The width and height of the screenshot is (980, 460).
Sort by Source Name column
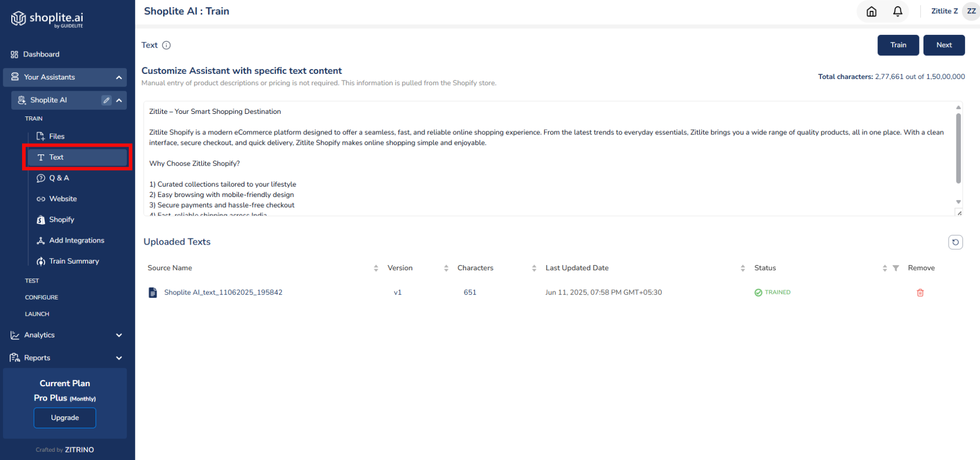tap(376, 268)
